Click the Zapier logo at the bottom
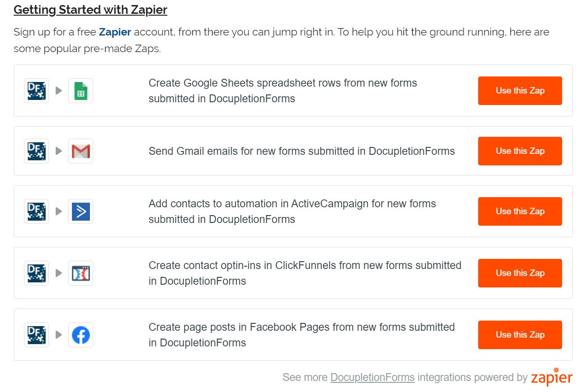Viewport: 587px width, 392px height. click(552, 377)
